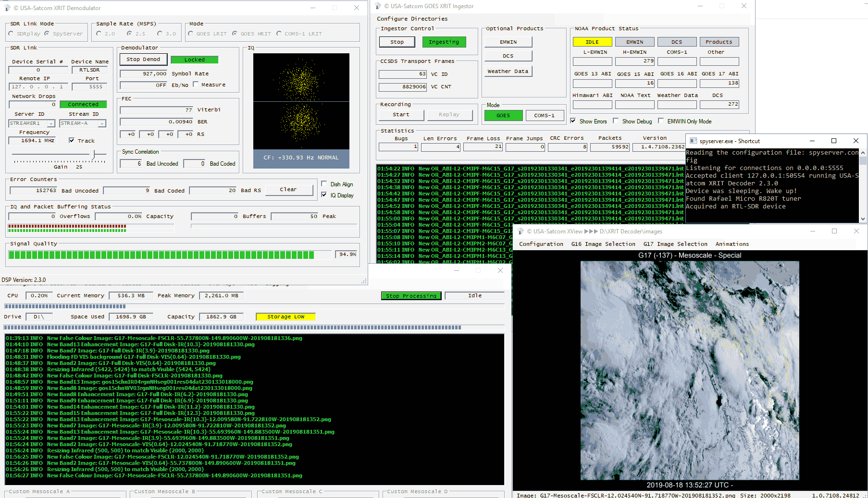
Task: Open the G17 Image Selection menu
Action: click(x=675, y=244)
